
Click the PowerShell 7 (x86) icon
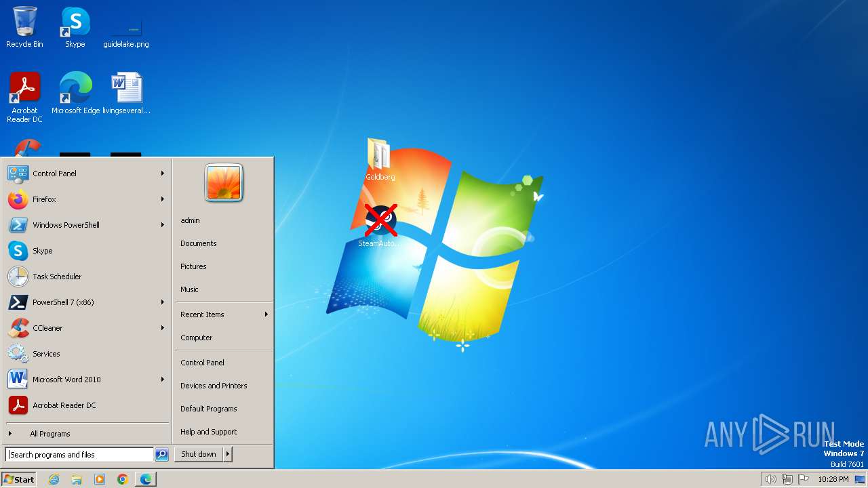18,302
